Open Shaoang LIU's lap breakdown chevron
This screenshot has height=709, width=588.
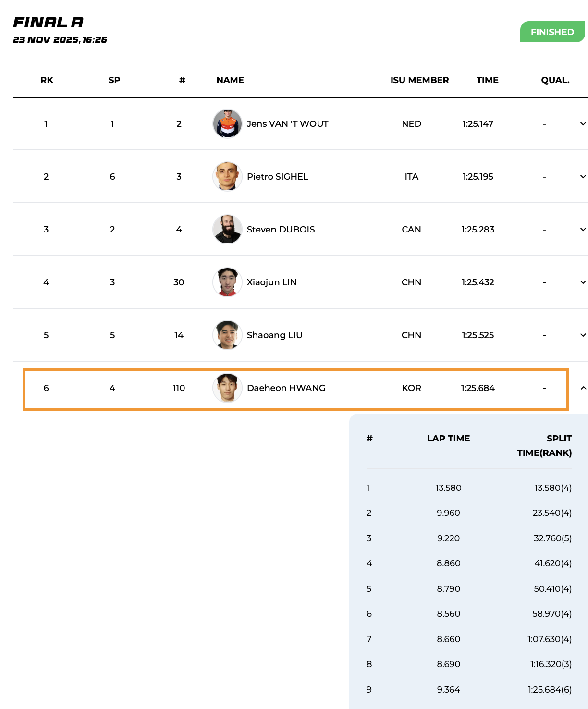coord(583,335)
